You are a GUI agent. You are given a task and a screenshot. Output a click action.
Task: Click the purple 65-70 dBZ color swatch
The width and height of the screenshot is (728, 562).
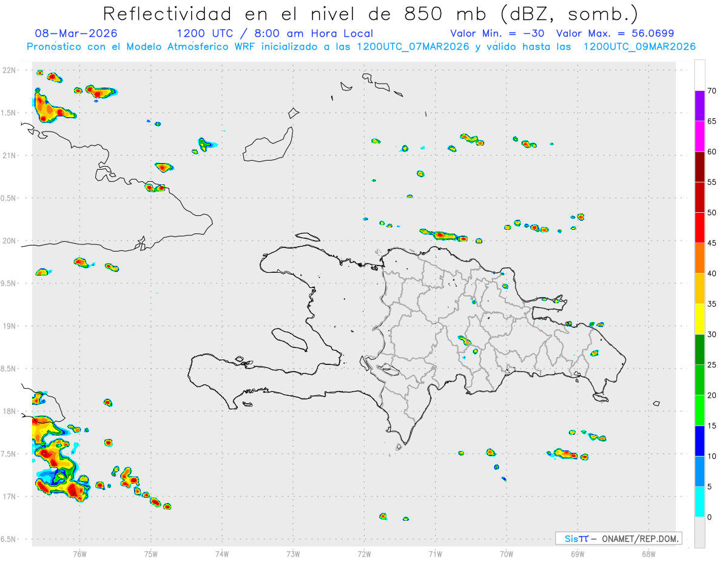pyautogui.click(x=699, y=106)
